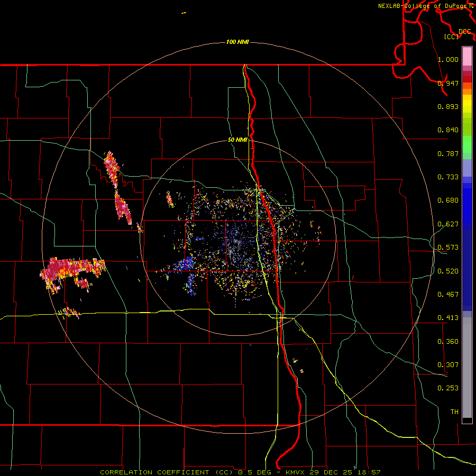Select the 0.680 scale value
The width and height of the screenshot is (476, 476).
(x=448, y=200)
